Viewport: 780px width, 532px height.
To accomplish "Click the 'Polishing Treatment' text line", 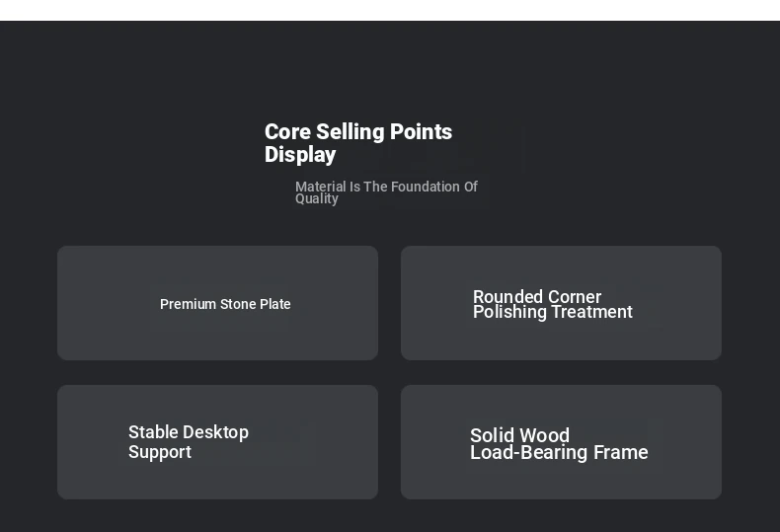I will pyautogui.click(x=552, y=312).
